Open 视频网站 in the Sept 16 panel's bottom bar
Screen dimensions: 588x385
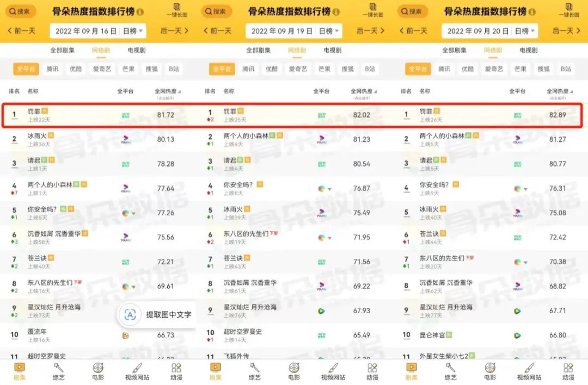pos(137,371)
